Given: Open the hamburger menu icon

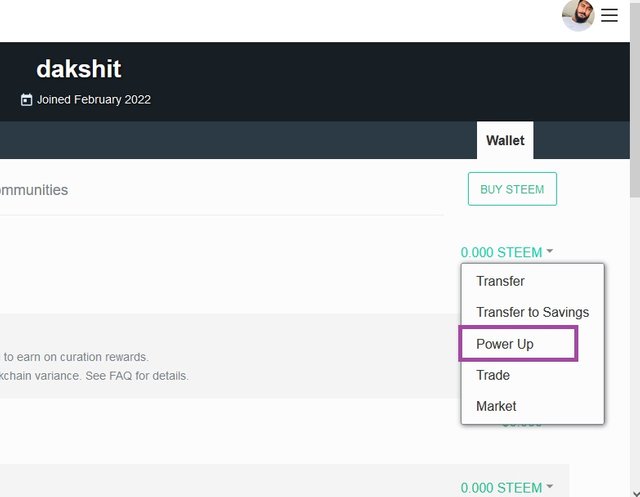Looking at the screenshot, I should pyautogui.click(x=609, y=15).
